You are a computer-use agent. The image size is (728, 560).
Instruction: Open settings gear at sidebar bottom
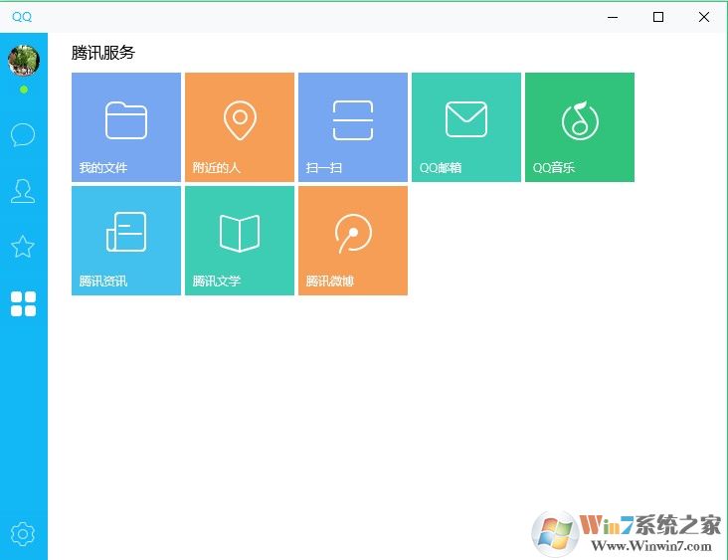tap(23, 534)
